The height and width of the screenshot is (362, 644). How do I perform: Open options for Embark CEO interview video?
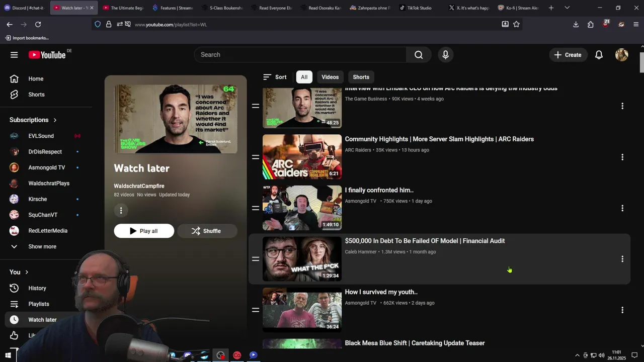(622, 106)
